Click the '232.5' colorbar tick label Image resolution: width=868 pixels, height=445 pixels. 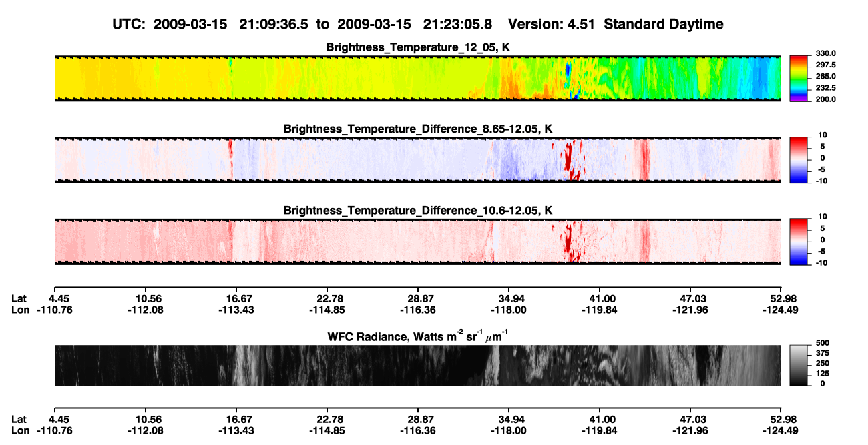826,88
